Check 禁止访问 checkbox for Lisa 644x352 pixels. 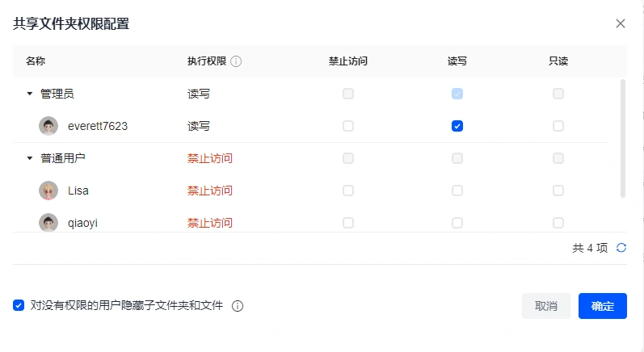coord(348,191)
